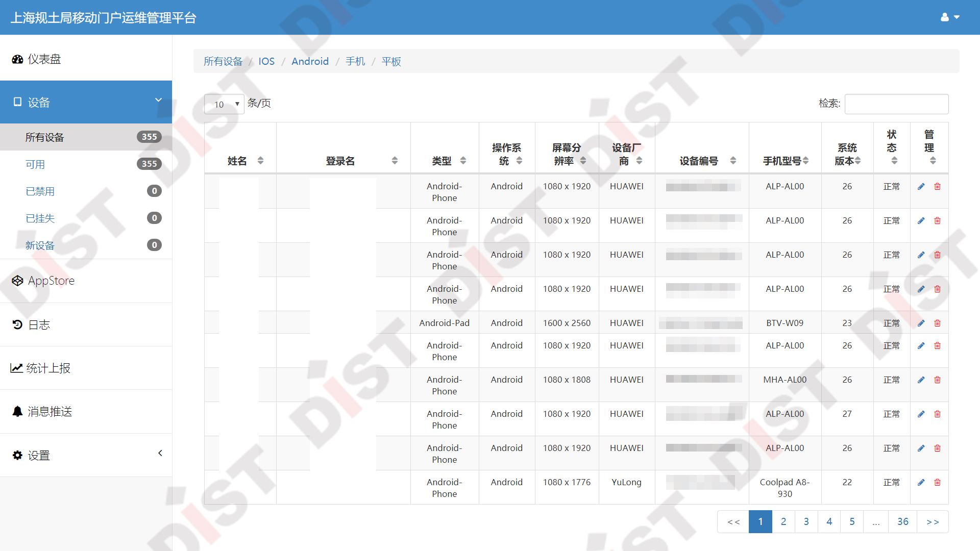980x551 pixels.
Task: Open the AppStore section
Action: pyautogui.click(x=51, y=281)
